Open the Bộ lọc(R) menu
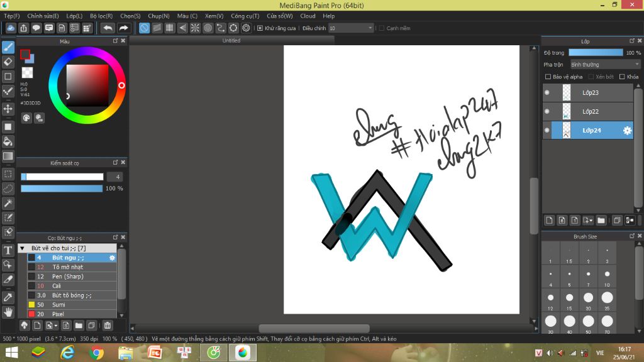 (x=101, y=16)
